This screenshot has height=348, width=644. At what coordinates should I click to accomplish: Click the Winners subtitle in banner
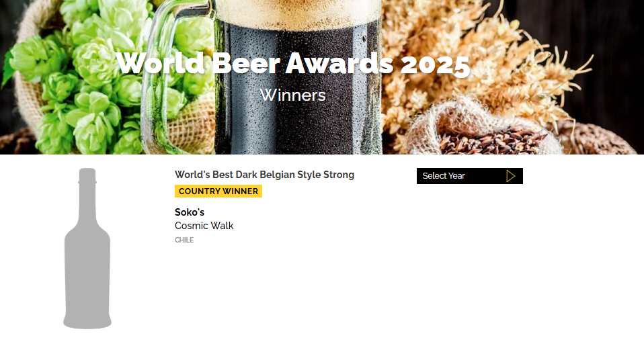click(293, 95)
